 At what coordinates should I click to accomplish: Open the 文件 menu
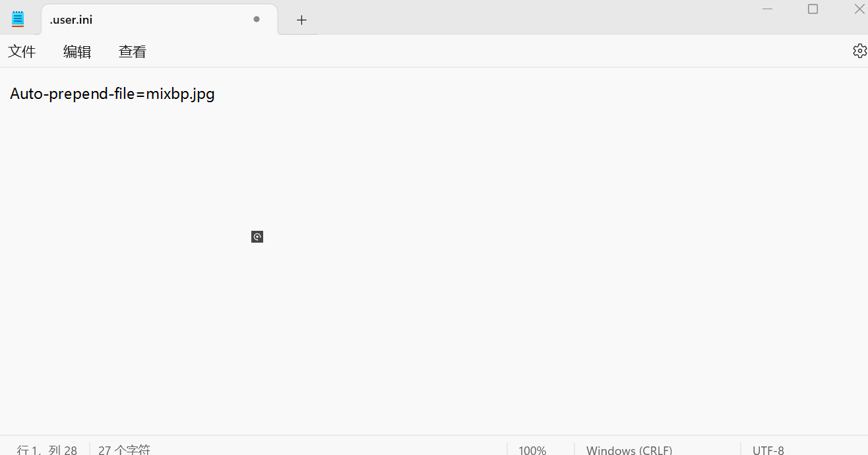pos(22,51)
